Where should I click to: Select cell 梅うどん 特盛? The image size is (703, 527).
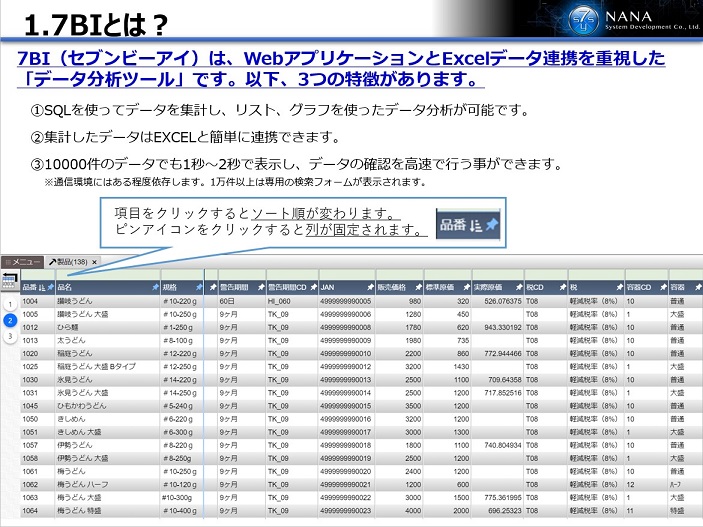[x=108, y=510]
